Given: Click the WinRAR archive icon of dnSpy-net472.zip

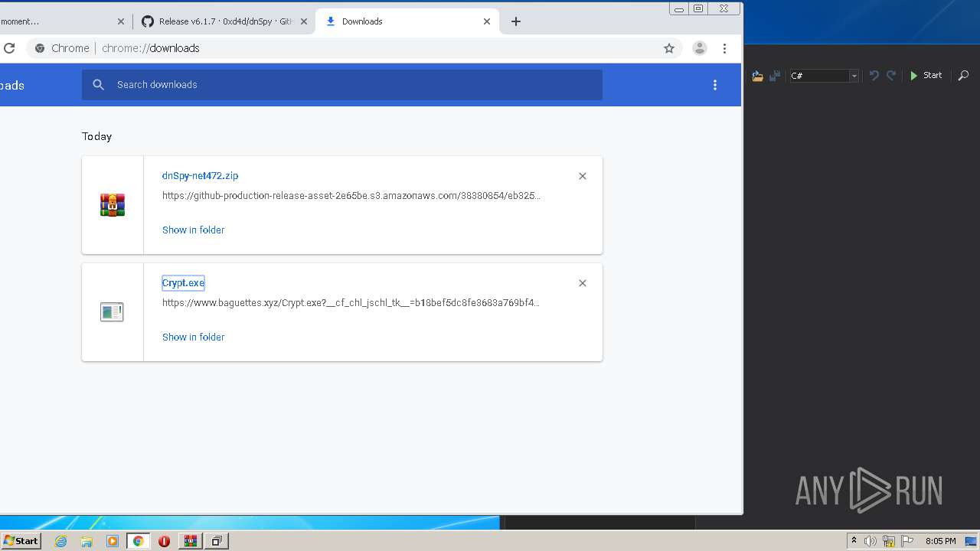Looking at the screenshot, I should (x=112, y=205).
